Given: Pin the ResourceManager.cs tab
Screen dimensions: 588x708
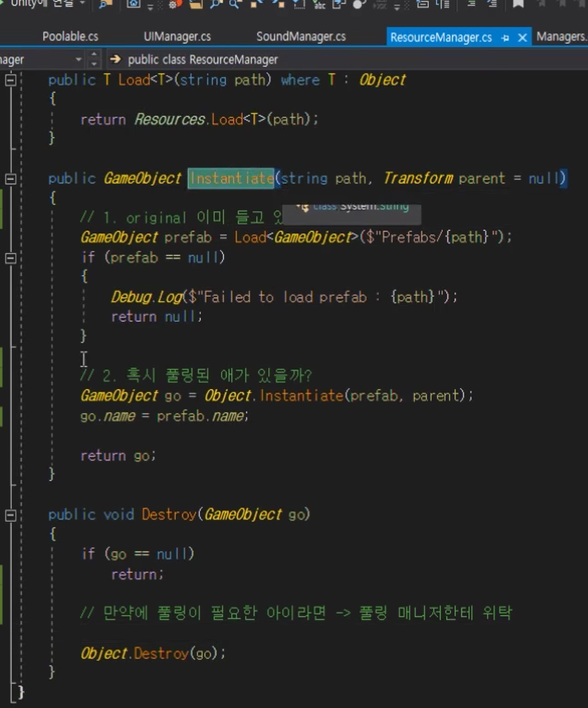Looking at the screenshot, I should pos(505,38).
